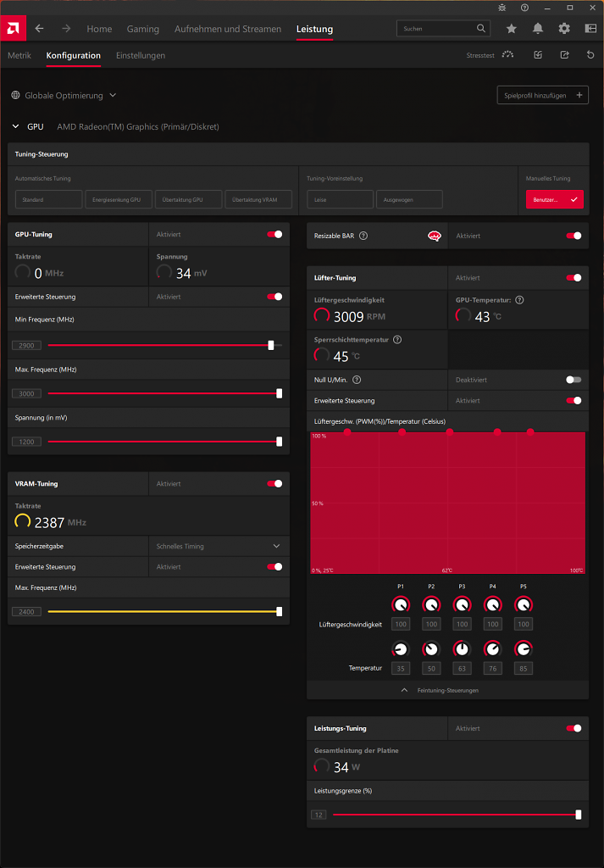Select the Konfiguration subtab
Viewport: 604px width, 868px height.
pyautogui.click(x=74, y=55)
